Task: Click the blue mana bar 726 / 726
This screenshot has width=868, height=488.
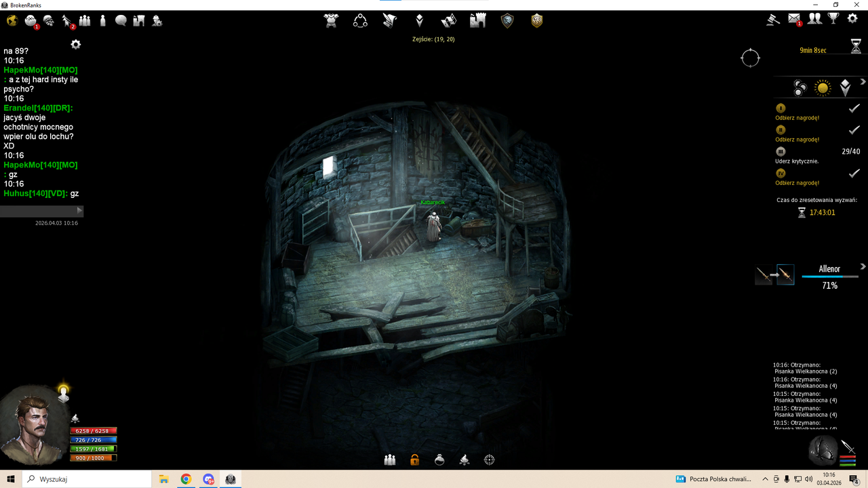Action: coord(93,440)
